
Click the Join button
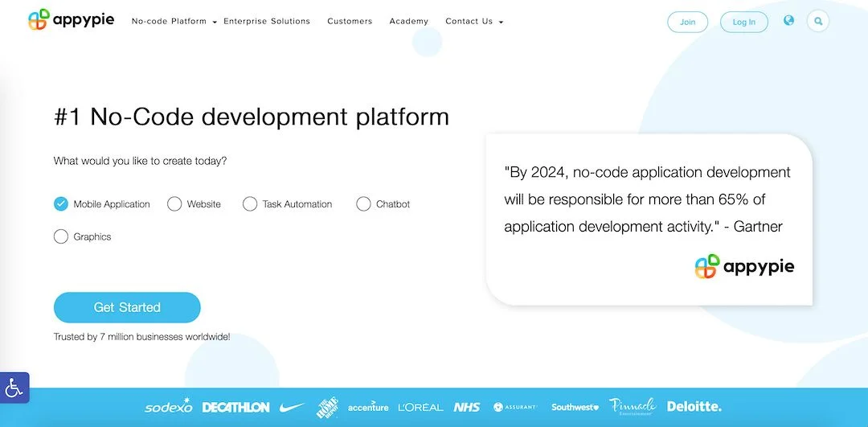(x=687, y=23)
